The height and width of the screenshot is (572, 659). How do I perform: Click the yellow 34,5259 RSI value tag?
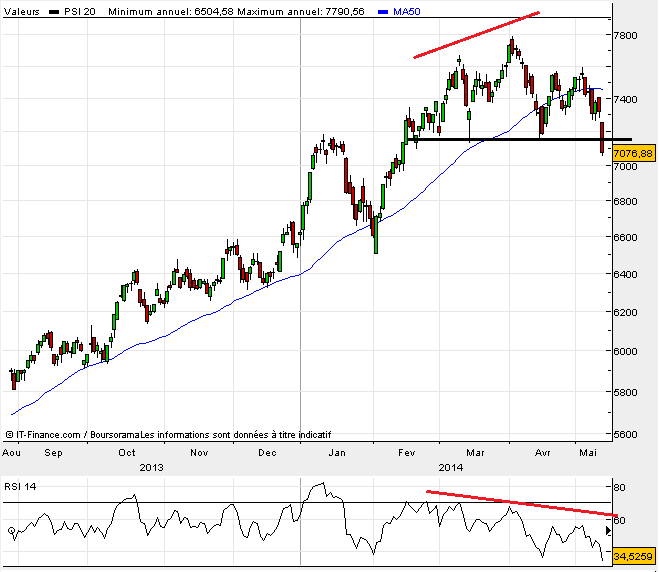pyautogui.click(x=634, y=556)
